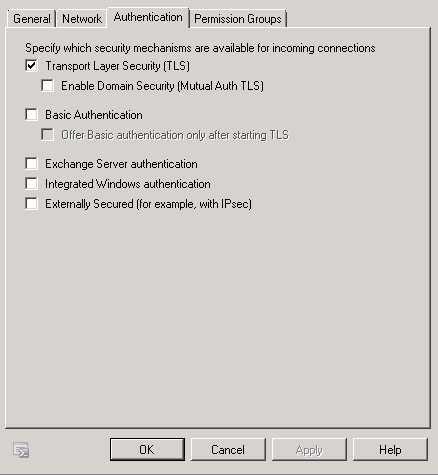Image resolution: width=438 pixels, height=475 pixels.
Task: Toggle the Externally Secured (IPsec) checkbox
Action: (31, 204)
